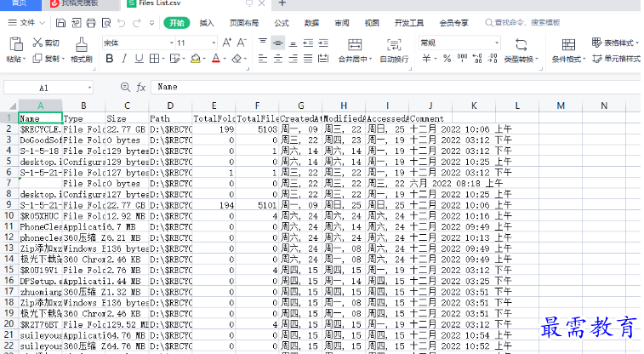Viewport: 644px width, 354px height.
Task: Open Cell Style (单元格样式) option
Action: (x=616, y=59)
